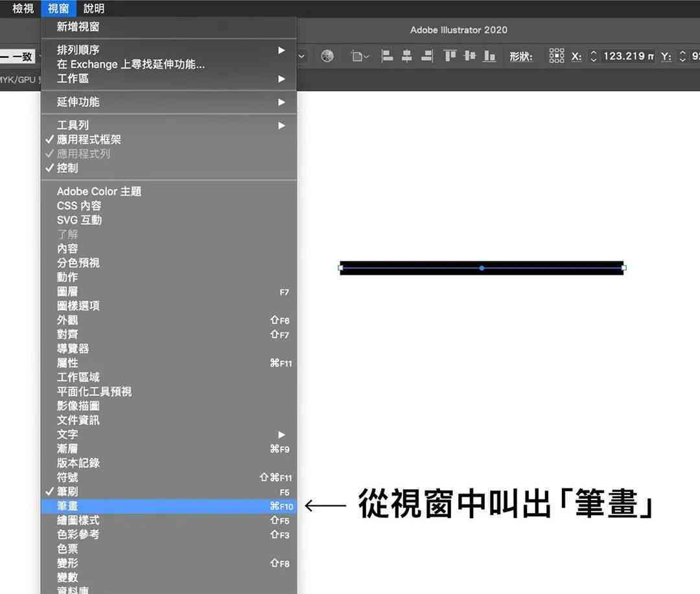Open the SVG 互動 panel
Screen dimensions: 700x594
click(169, 220)
